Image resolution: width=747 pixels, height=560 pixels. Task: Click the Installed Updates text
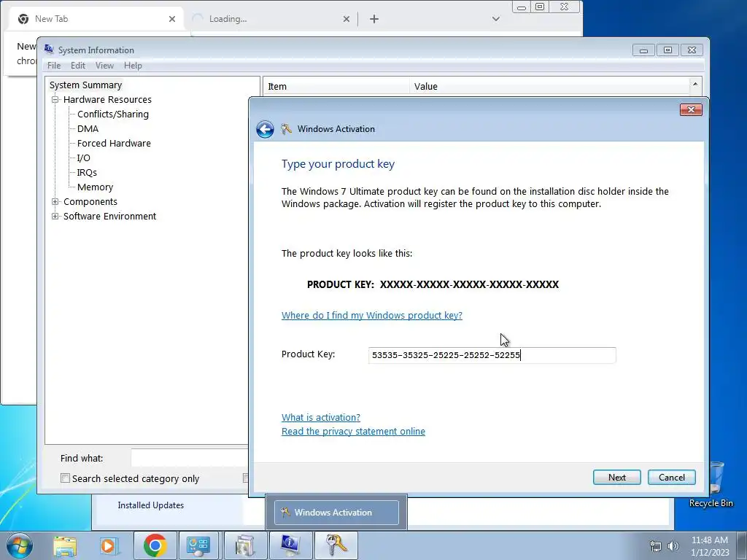(x=150, y=505)
